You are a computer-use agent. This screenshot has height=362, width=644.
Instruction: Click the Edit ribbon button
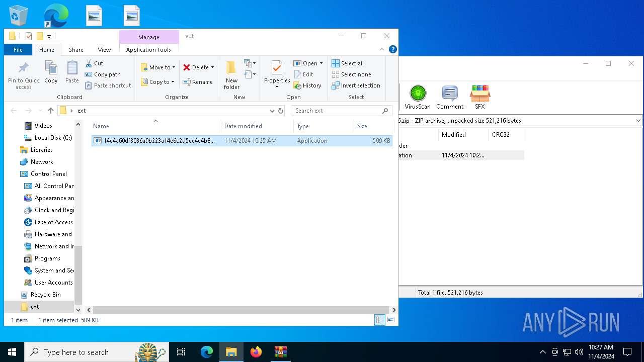pyautogui.click(x=303, y=74)
